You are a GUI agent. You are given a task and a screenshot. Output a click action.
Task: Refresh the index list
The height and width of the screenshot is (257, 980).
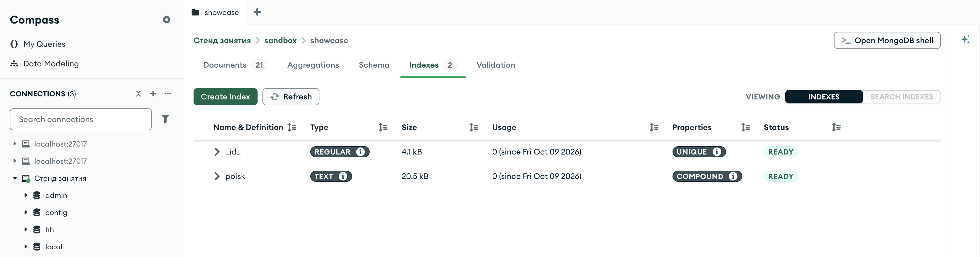tap(291, 97)
